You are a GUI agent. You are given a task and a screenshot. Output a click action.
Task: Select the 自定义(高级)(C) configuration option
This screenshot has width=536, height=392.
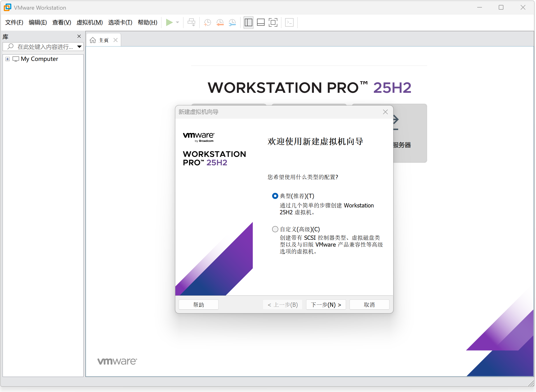(275, 229)
